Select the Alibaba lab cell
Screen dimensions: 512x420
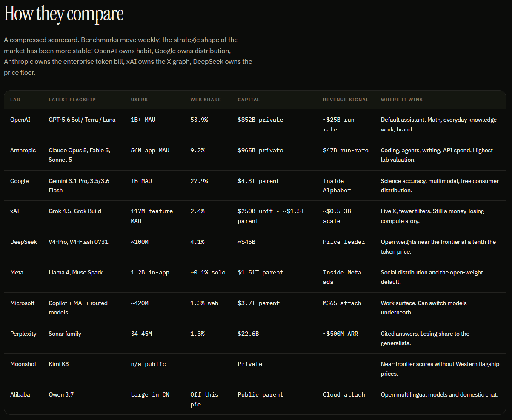click(20, 394)
